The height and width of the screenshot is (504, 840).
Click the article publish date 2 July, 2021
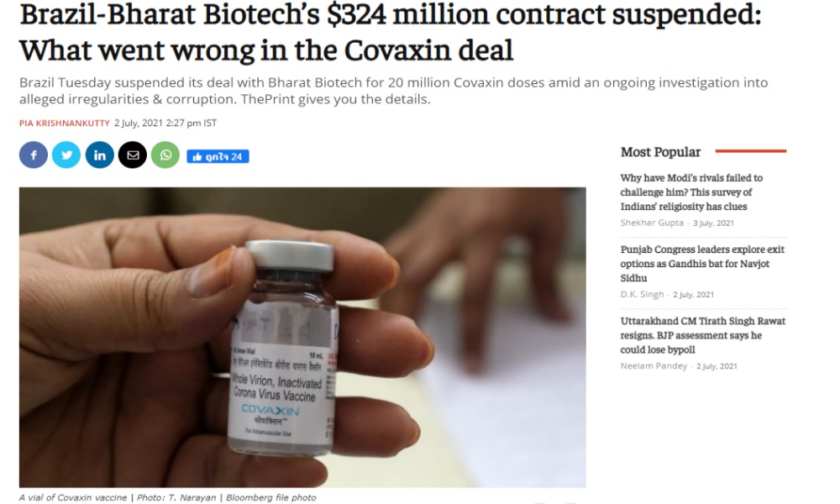(x=165, y=123)
